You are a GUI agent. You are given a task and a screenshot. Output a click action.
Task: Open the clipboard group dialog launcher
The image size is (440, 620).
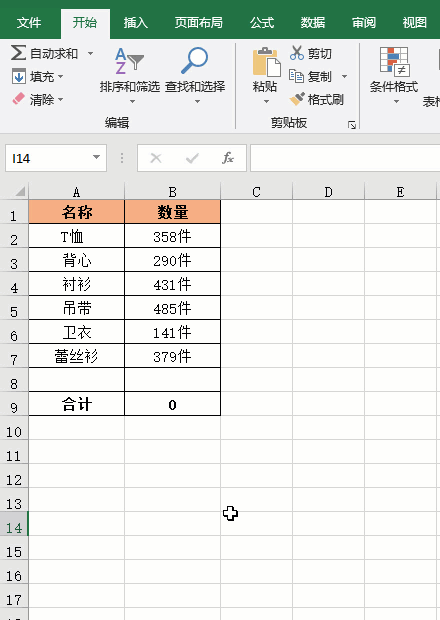coord(351,125)
